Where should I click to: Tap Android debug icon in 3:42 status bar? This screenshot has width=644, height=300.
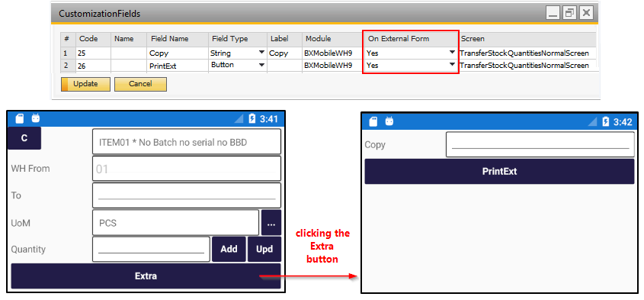(x=389, y=121)
